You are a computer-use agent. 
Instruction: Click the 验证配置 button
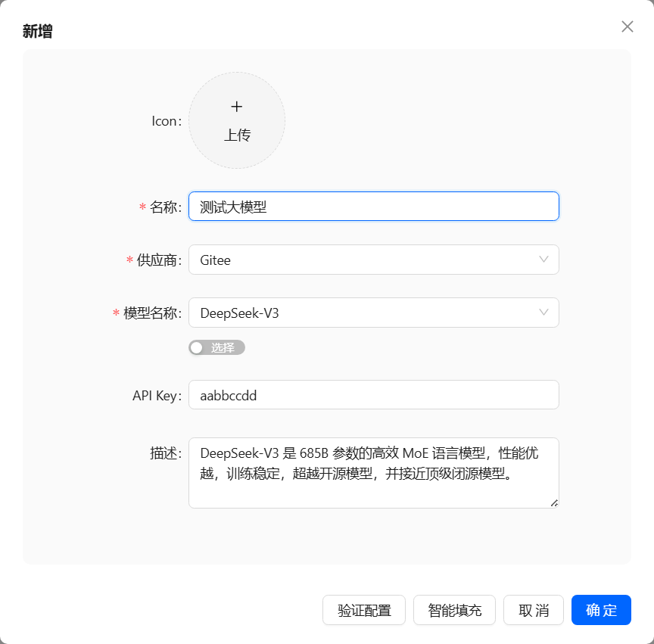tap(364, 610)
